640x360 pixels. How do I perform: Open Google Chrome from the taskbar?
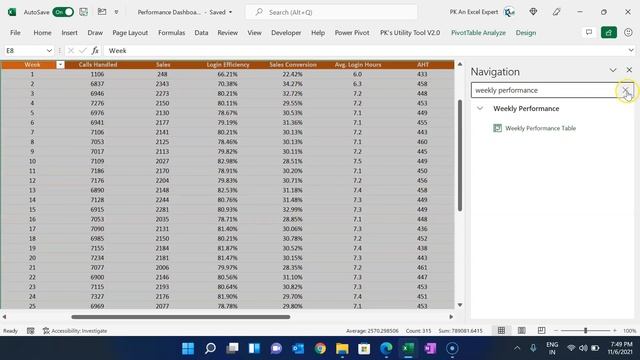(320, 348)
